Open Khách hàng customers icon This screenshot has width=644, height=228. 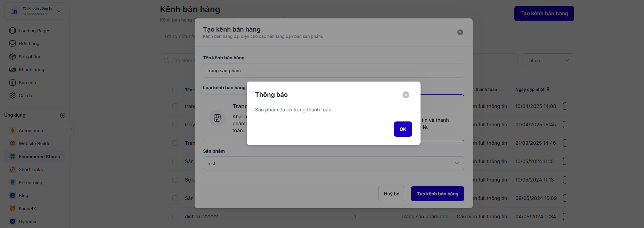coord(13,69)
